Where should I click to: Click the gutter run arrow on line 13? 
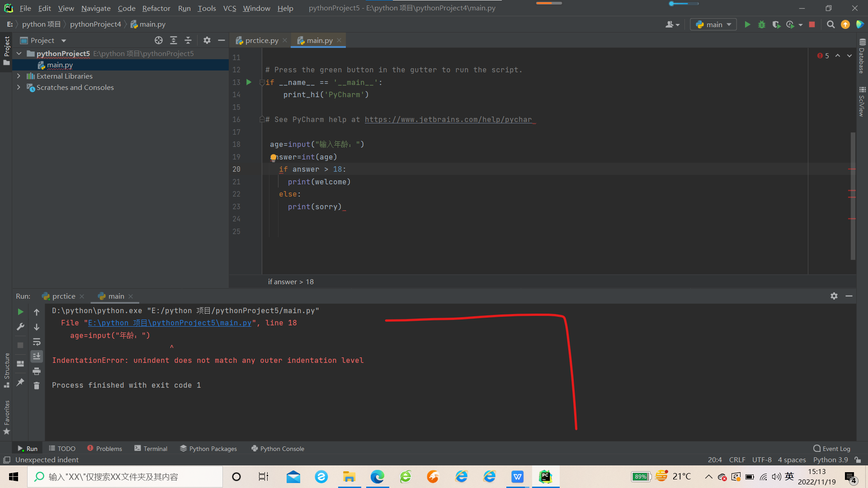click(249, 82)
